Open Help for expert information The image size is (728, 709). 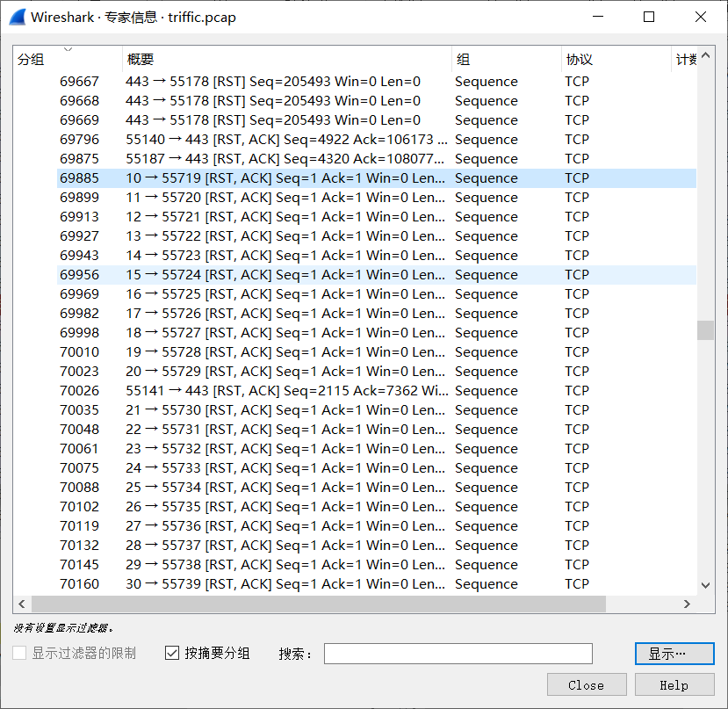click(x=674, y=685)
